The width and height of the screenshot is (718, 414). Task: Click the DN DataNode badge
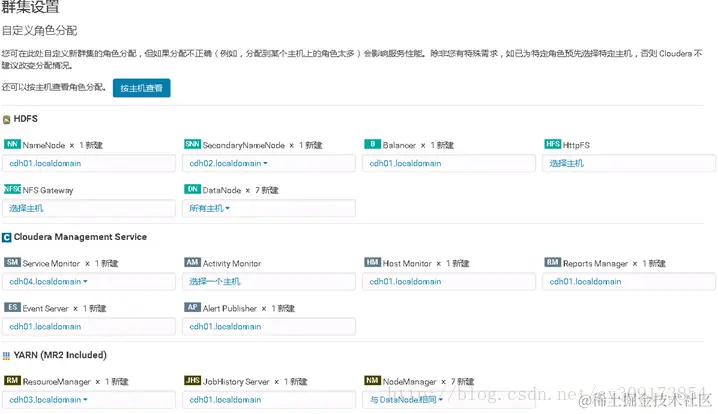[192, 189]
